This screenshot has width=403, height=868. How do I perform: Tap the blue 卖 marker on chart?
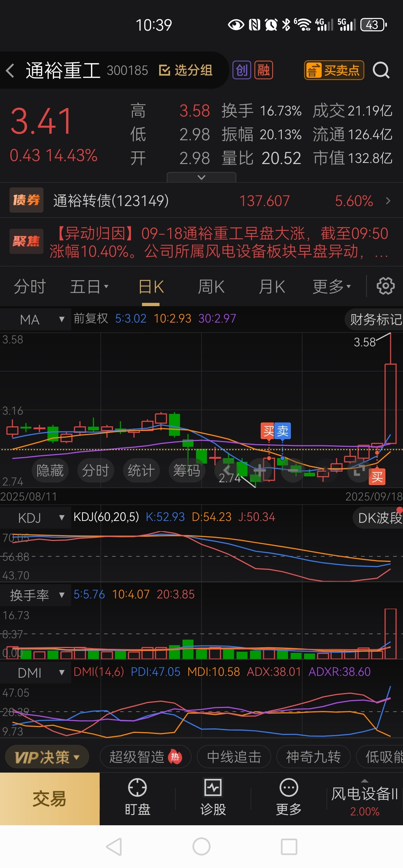pos(283,431)
